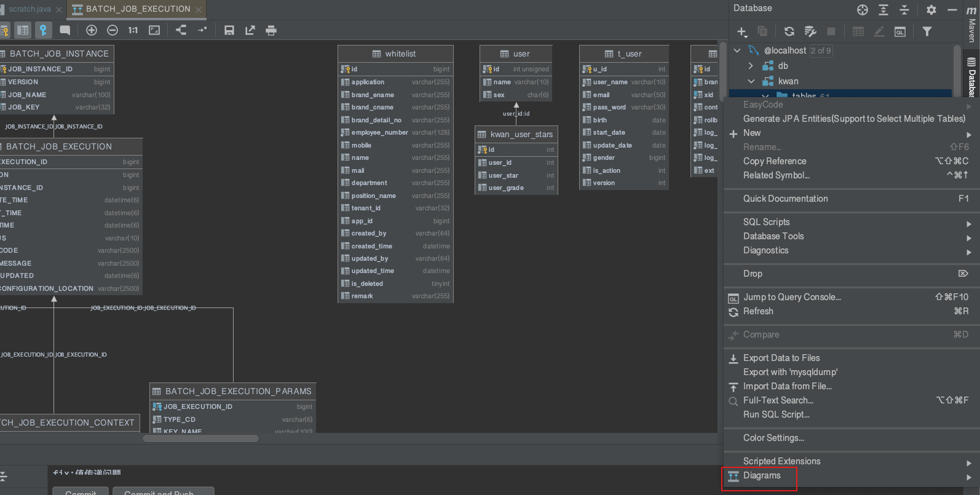The height and width of the screenshot is (495, 980).
Task: Select the kwan schema in tree
Action: (788, 81)
